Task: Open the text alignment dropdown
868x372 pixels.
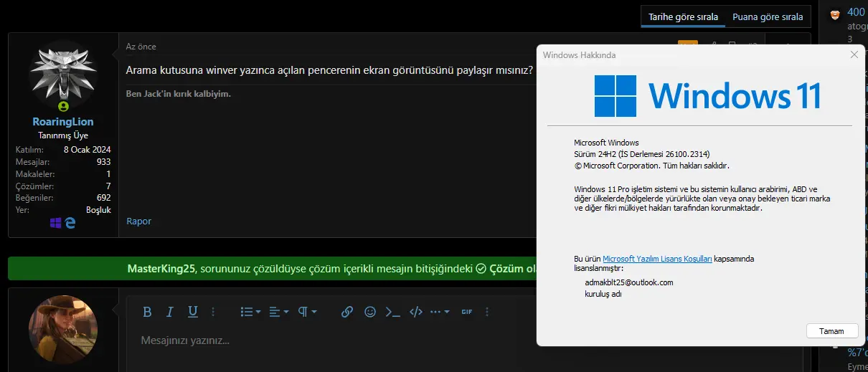Action: pyautogui.click(x=278, y=312)
